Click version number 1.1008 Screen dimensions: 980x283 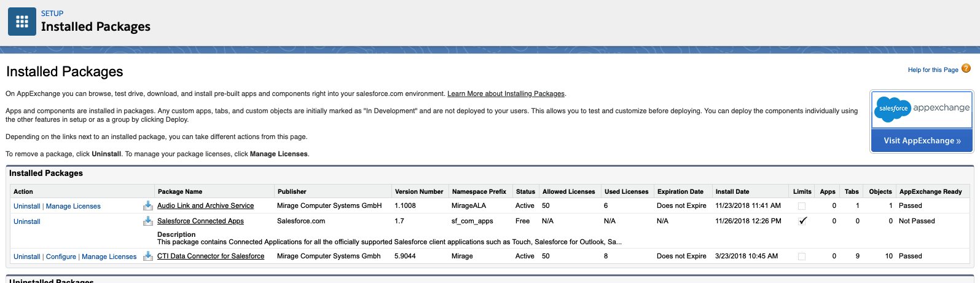pyautogui.click(x=405, y=205)
